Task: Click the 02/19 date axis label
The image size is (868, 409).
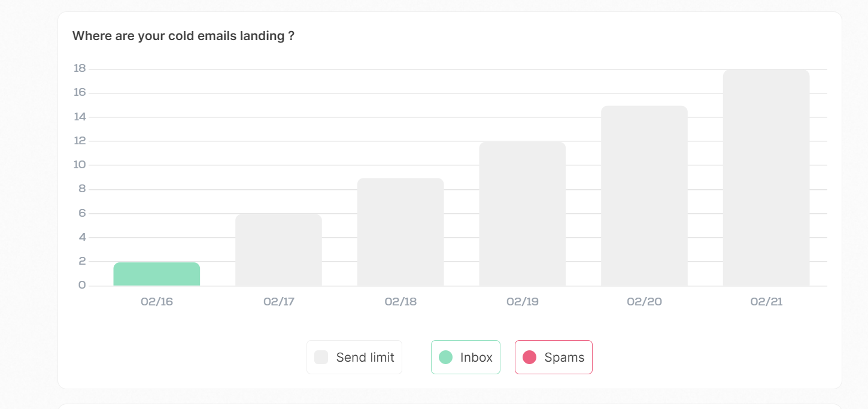Action: coord(523,302)
